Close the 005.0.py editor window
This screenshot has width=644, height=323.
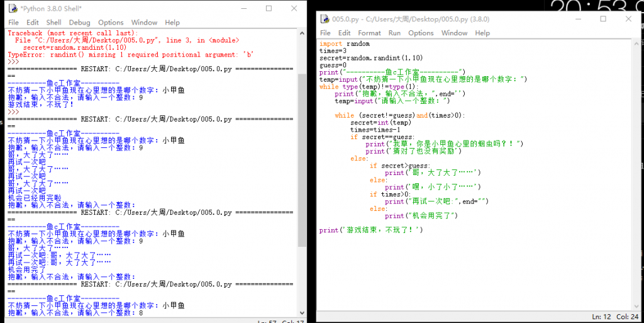(628, 19)
